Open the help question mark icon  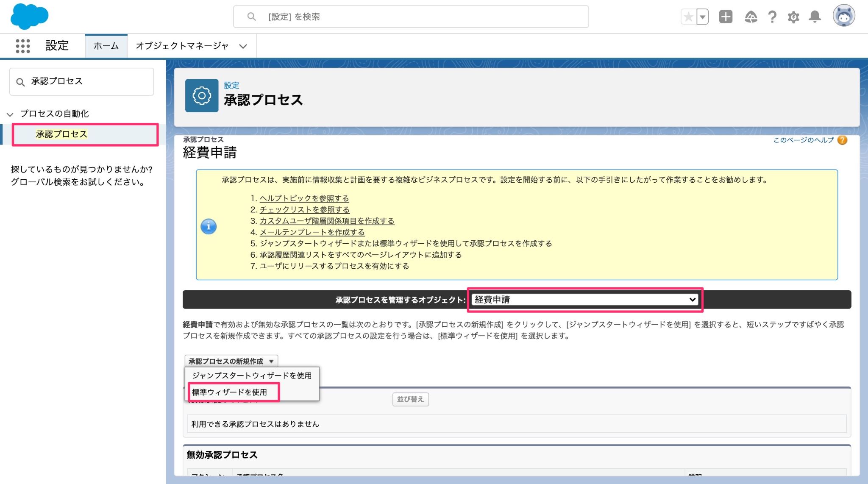click(772, 17)
